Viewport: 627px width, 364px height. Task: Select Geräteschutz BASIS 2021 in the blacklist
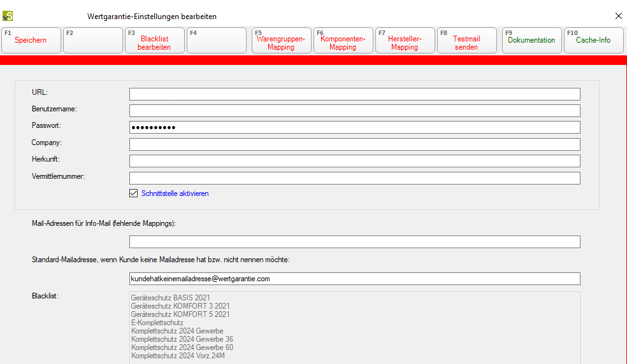click(x=170, y=298)
